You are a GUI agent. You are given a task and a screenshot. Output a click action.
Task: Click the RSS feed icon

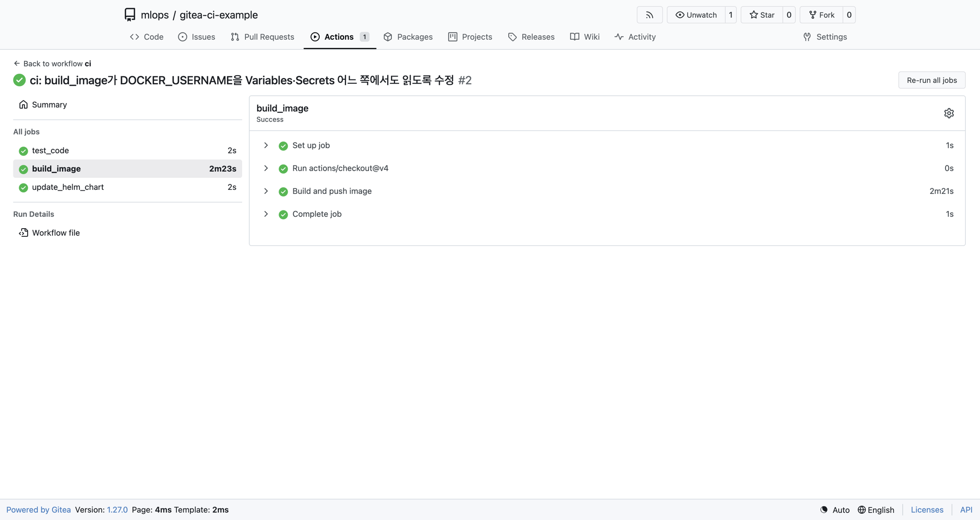coord(649,15)
